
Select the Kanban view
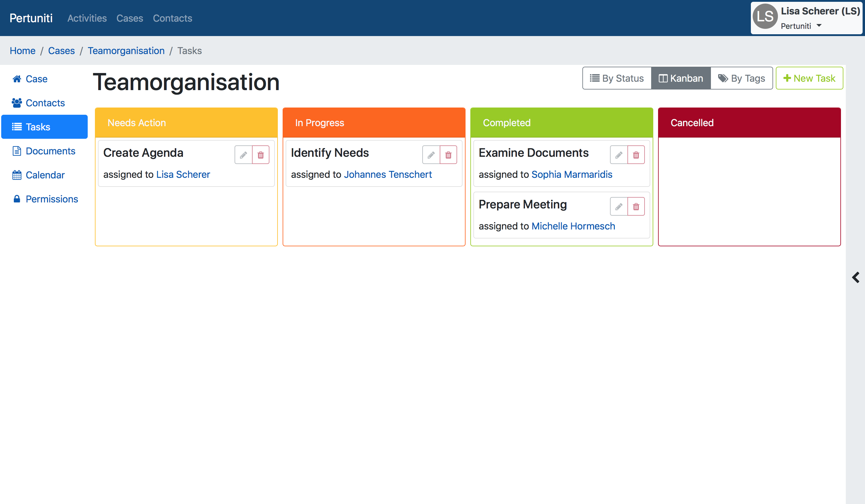click(681, 78)
